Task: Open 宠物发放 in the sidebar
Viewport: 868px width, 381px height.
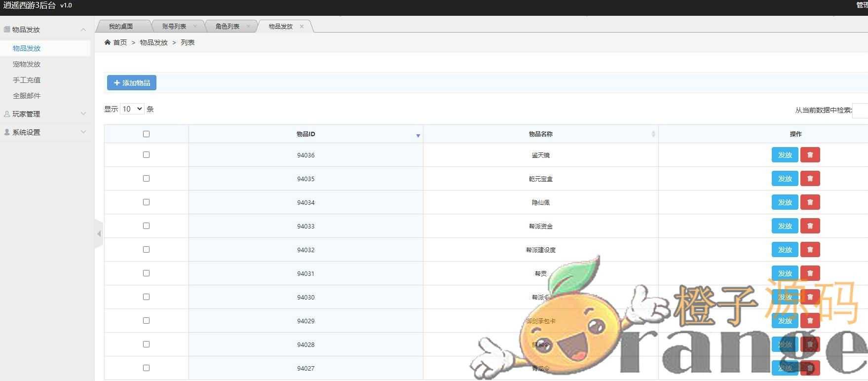Action: pyautogui.click(x=27, y=64)
